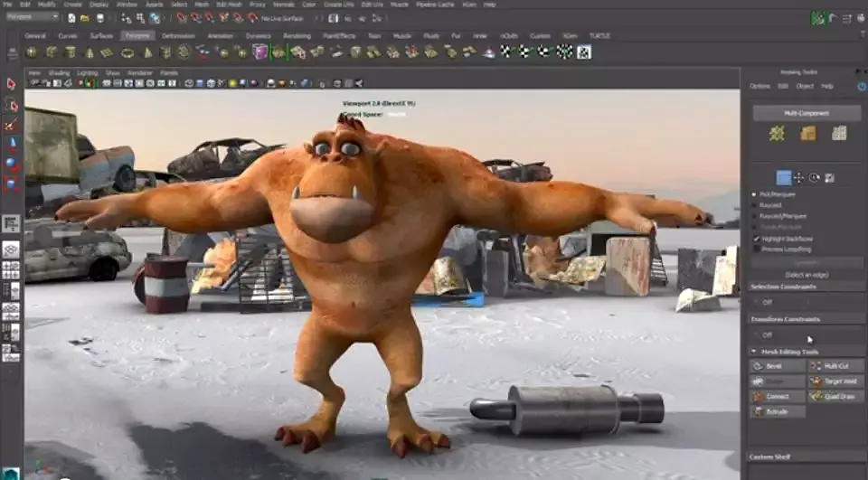The image size is (868, 480).
Task: Create a polygon cylinder from the shelf
Action: [71, 52]
